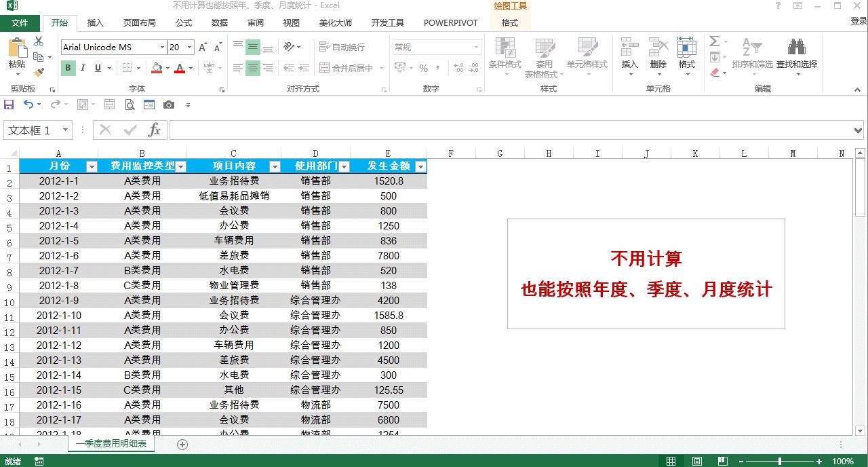The width and height of the screenshot is (868, 467).
Task: Click the New Sheet plus button
Action: 182,444
